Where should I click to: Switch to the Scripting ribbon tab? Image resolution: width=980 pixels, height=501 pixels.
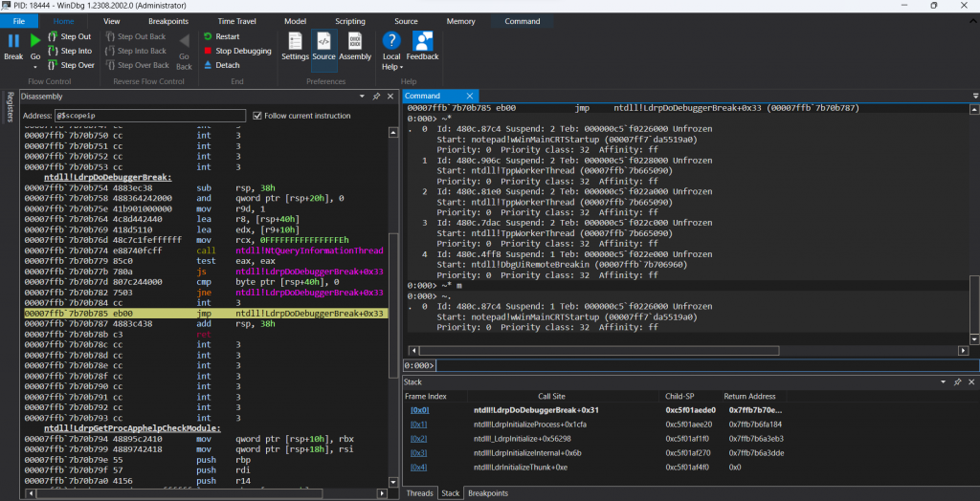pyautogui.click(x=350, y=21)
